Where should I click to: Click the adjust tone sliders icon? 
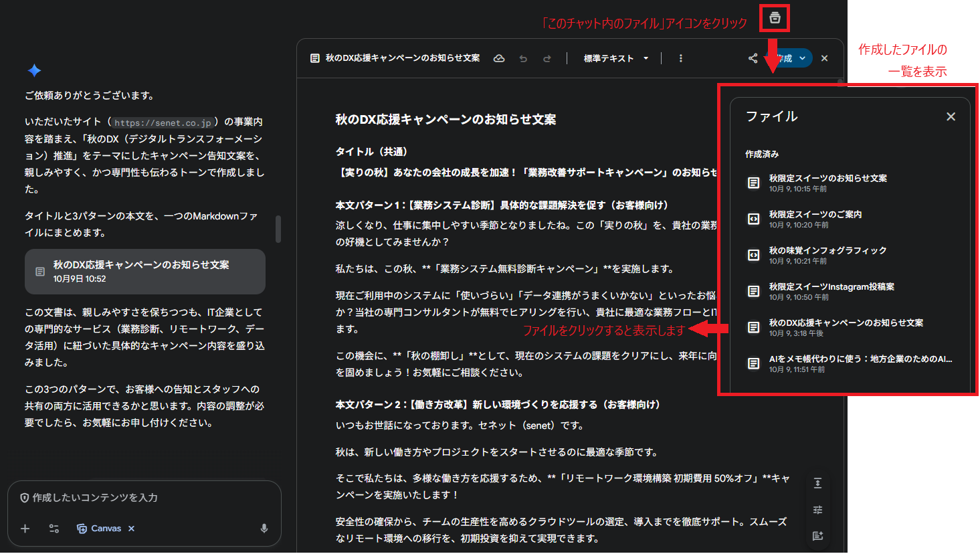tap(817, 510)
